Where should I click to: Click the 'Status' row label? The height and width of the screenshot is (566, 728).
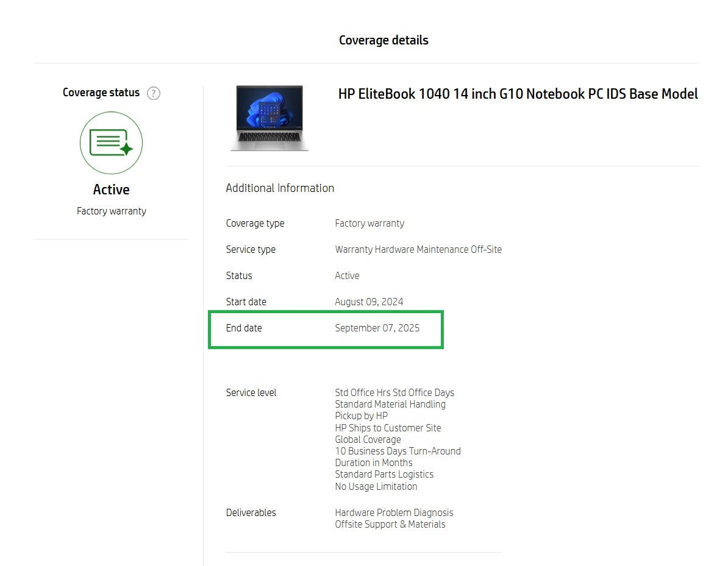[x=239, y=275]
